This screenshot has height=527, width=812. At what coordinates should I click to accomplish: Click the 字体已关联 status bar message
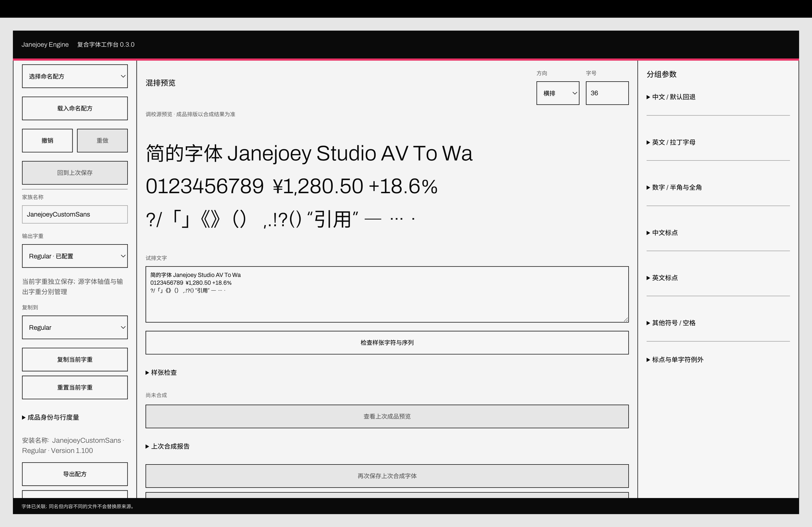78,506
